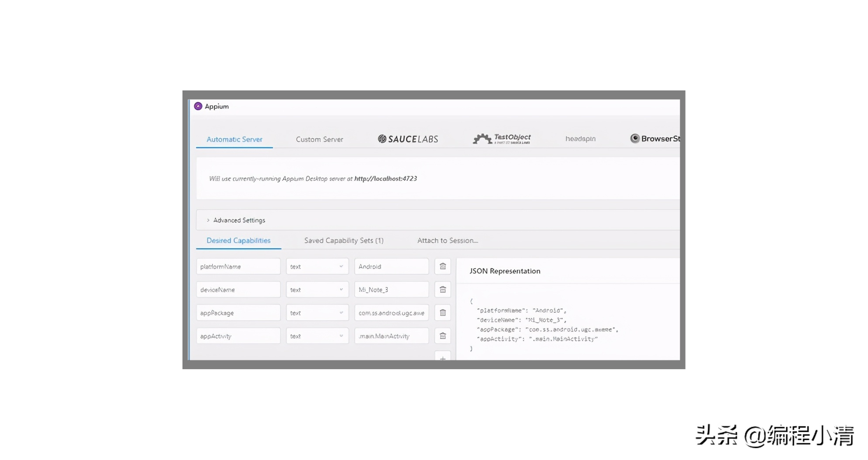Click the JSON Representation heading
868x460 pixels.
click(x=505, y=271)
